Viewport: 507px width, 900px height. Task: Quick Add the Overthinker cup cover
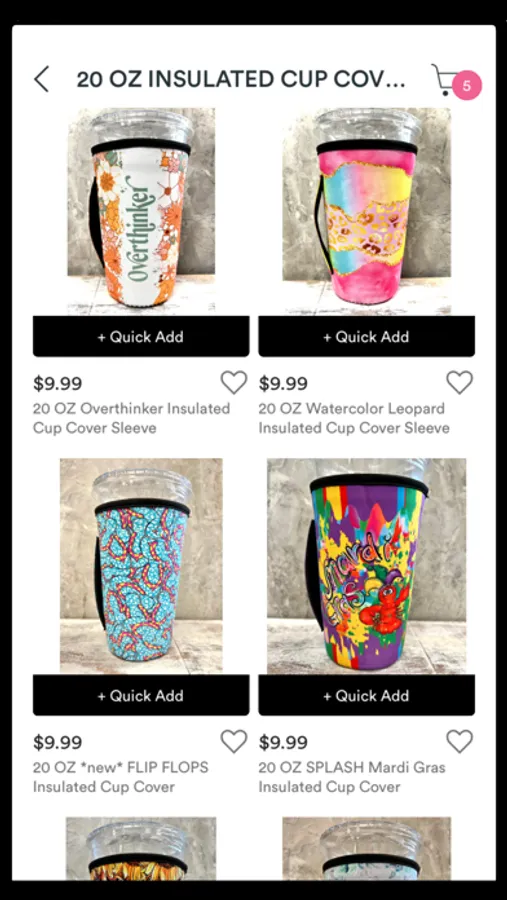(141, 336)
